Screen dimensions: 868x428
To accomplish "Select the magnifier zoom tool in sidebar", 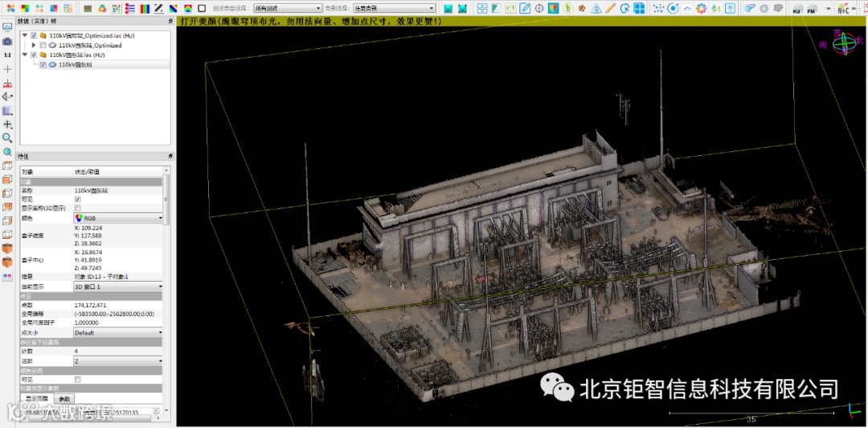I will (7, 138).
